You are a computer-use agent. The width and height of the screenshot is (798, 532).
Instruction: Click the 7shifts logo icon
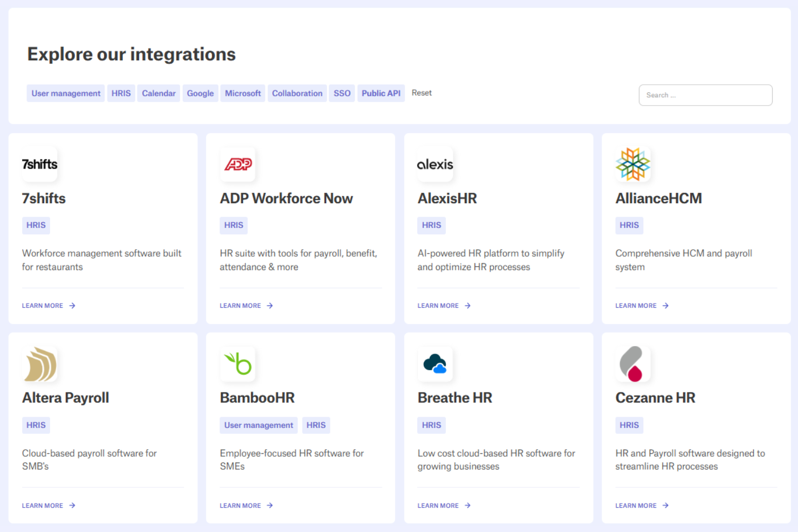[x=40, y=164]
